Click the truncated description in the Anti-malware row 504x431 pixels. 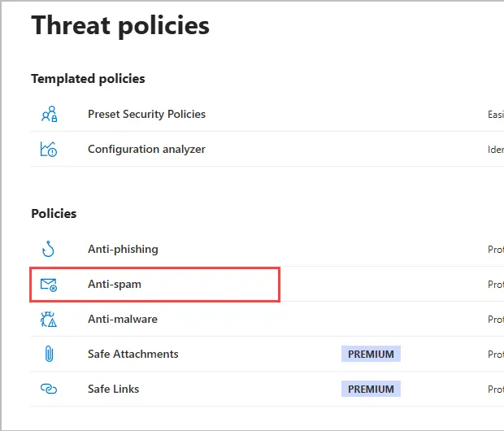click(x=495, y=320)
